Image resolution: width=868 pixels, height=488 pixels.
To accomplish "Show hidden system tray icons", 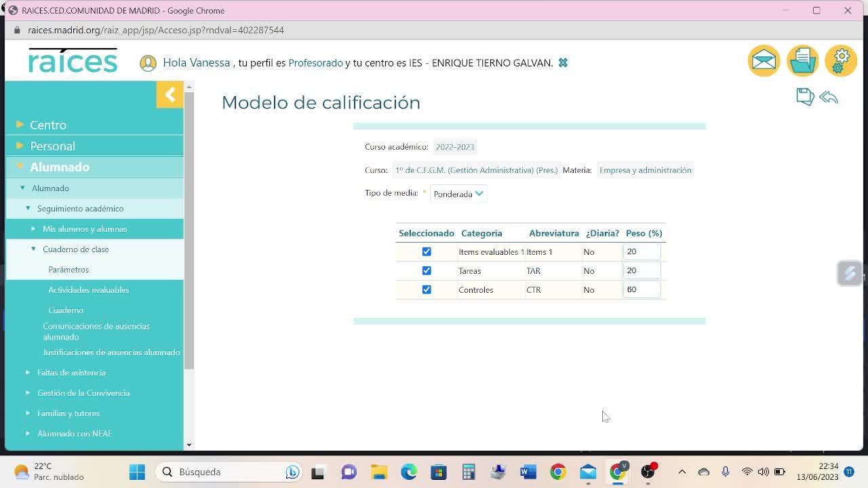I will (x=682, y=472).
